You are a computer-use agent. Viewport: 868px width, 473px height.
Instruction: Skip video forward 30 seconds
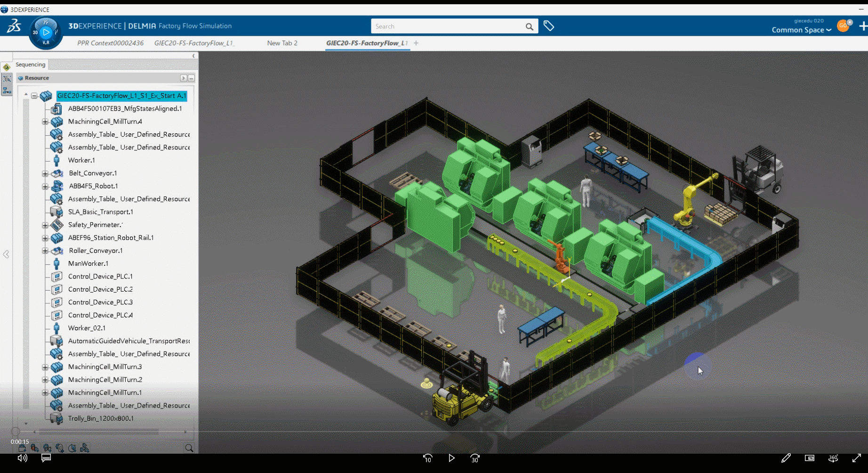pyautogui.click(x=474, y=458)
